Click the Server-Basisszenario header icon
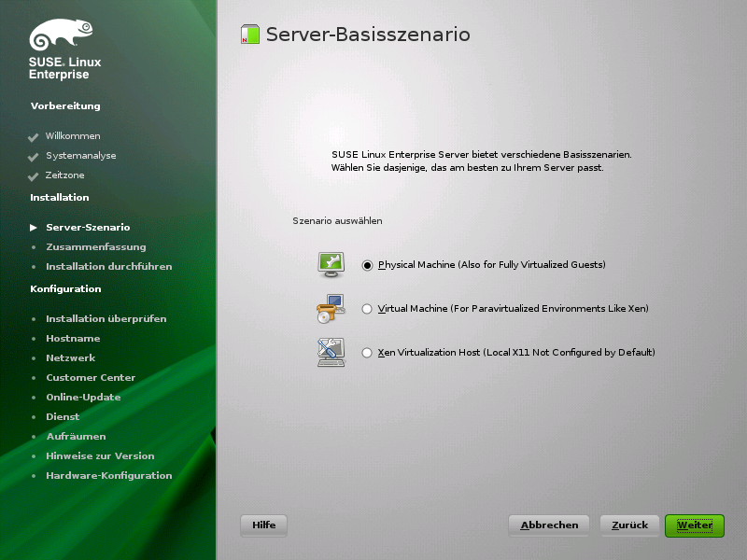This screenshot has height=560, width=747. click(250, 35)
